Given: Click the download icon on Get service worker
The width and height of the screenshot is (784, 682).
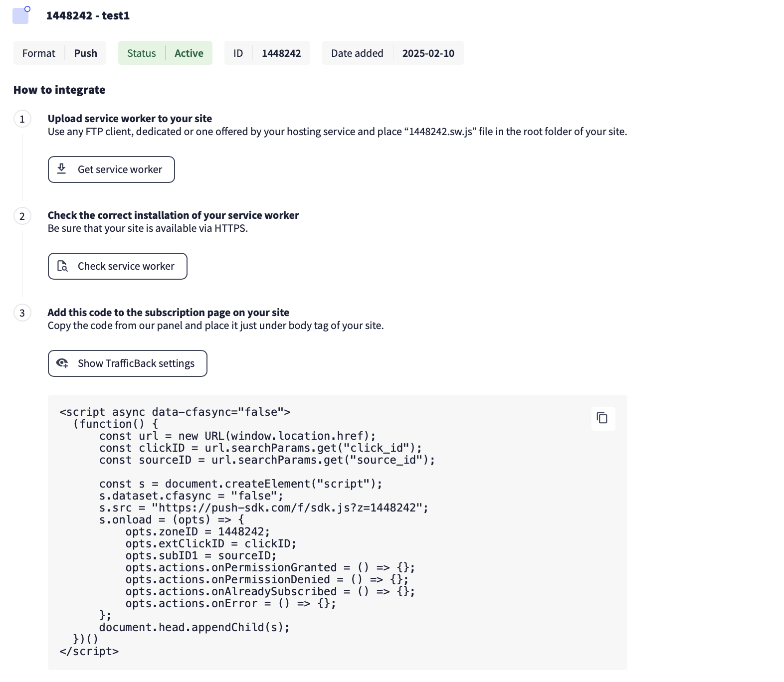Looking at the screenshot, I should pos(62,169).
